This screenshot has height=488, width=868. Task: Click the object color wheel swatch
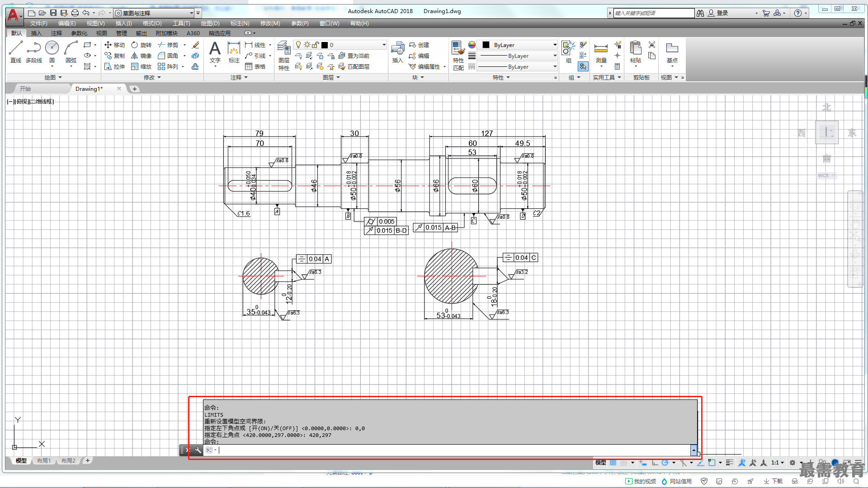tap(472, 45)
